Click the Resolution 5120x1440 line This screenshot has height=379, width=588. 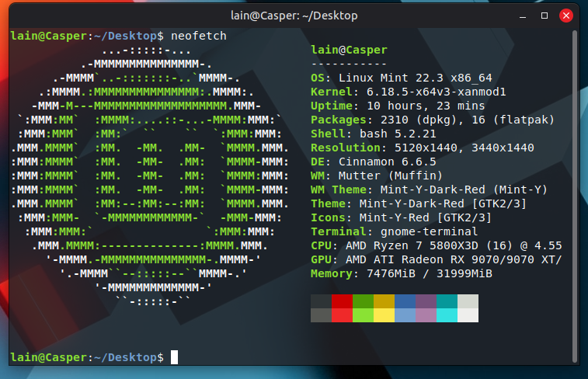(423, 148)
